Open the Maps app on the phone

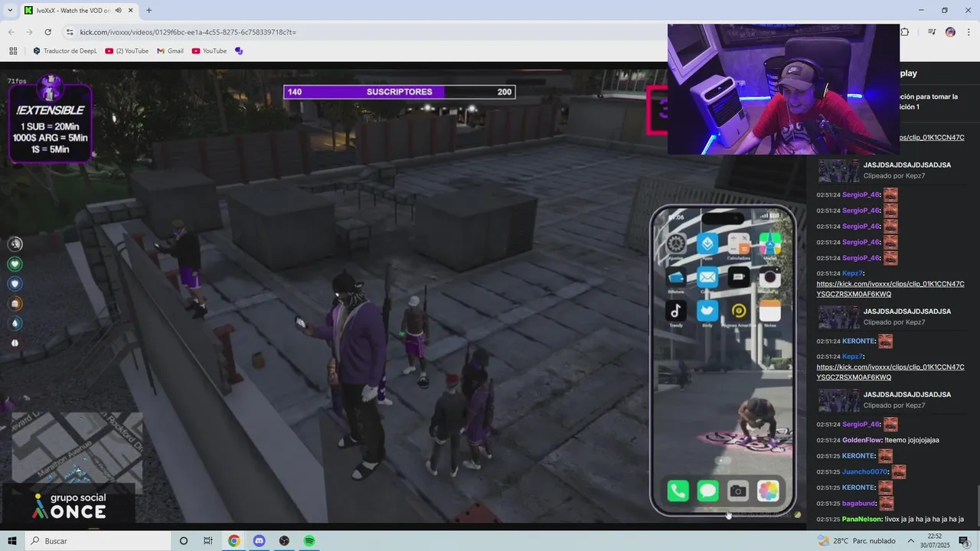[x=770, y=244]
